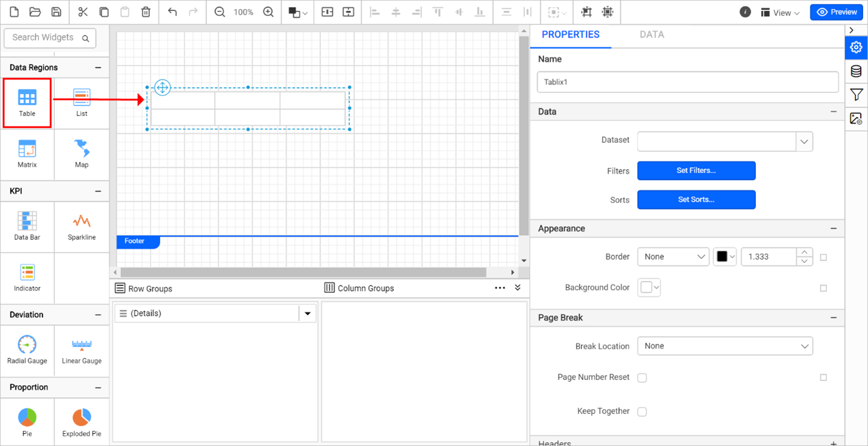The width and height of the screenshot is (868, 446).
Task: Choose the Radial Gauge widget
Action: pyautogui.click(x=27, y=350)
